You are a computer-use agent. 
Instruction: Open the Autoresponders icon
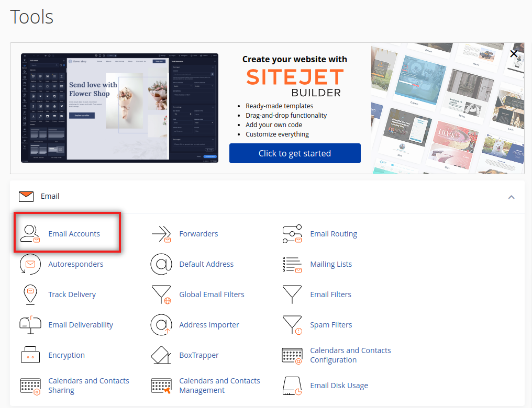pyautogui.click(x=30, y=264)
